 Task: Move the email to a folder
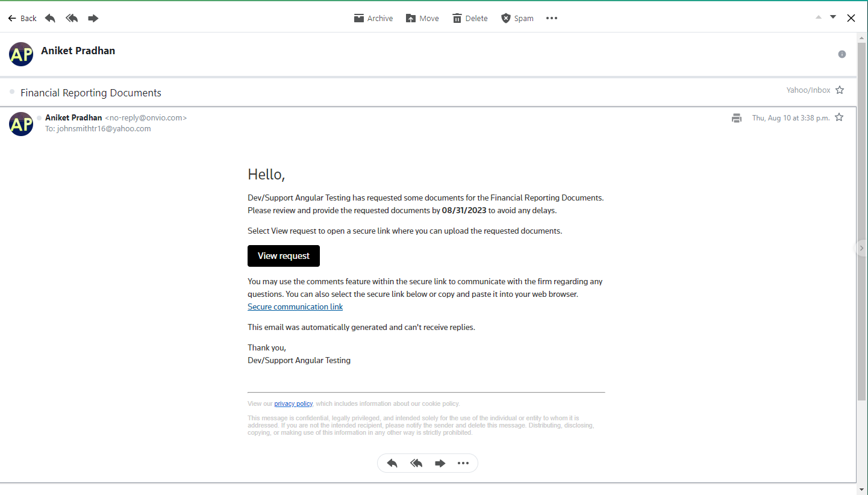tap(422, 18)
